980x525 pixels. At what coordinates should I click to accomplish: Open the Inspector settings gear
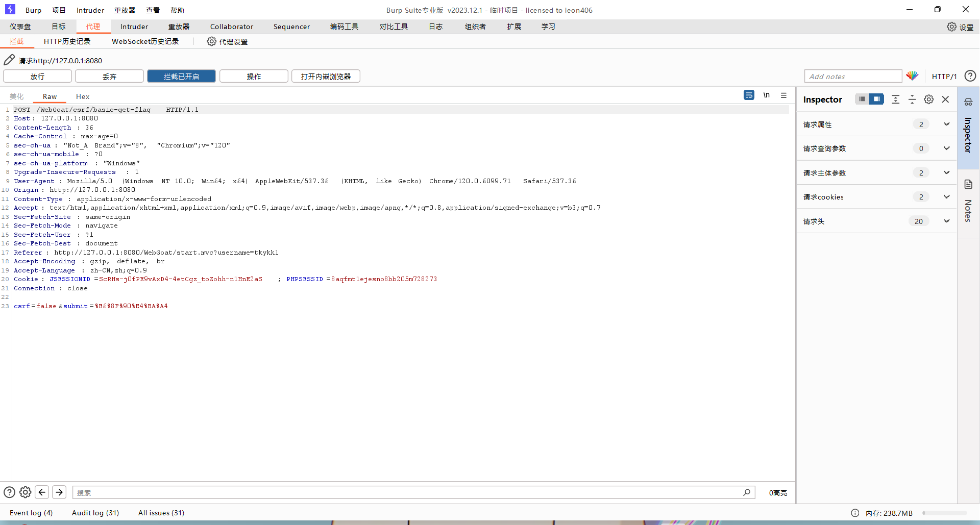click(929, 99)
